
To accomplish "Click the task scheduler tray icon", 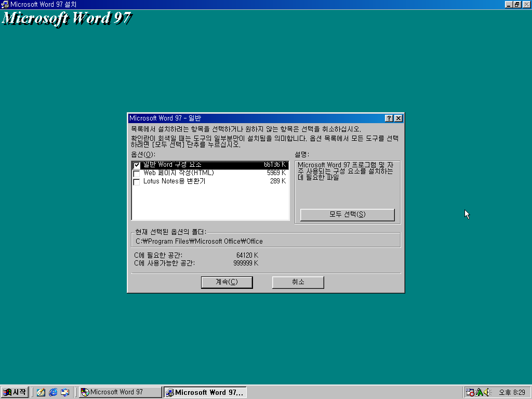I will tap(470, 392).
